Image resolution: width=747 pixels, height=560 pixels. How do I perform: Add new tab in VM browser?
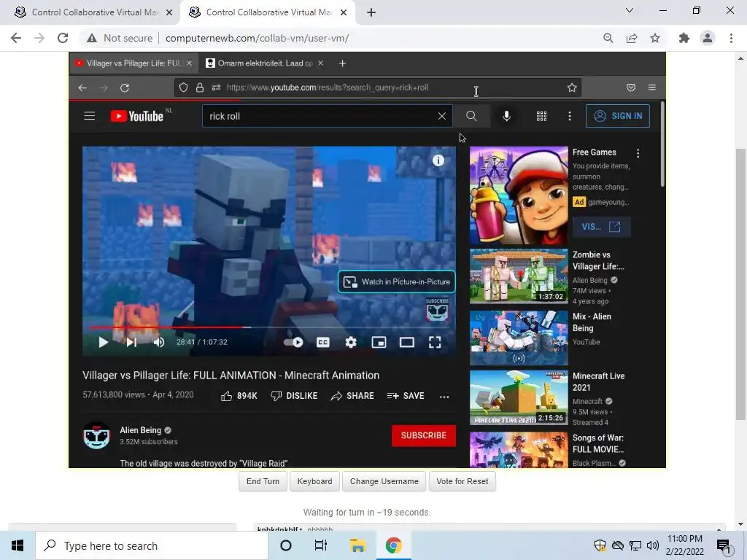tap(343, 63)
